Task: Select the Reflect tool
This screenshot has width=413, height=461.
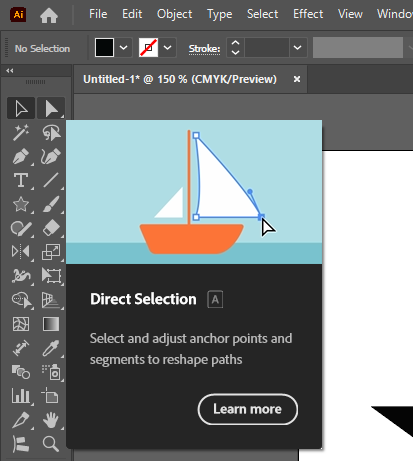Action: click(21, 252)
